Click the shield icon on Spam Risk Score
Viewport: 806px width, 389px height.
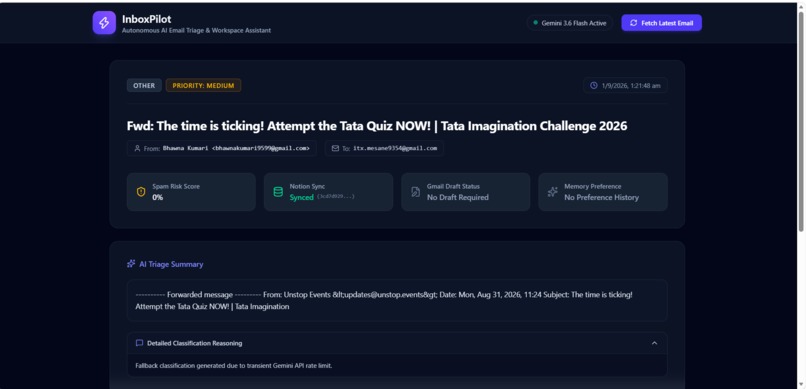(x=141, y=192)
